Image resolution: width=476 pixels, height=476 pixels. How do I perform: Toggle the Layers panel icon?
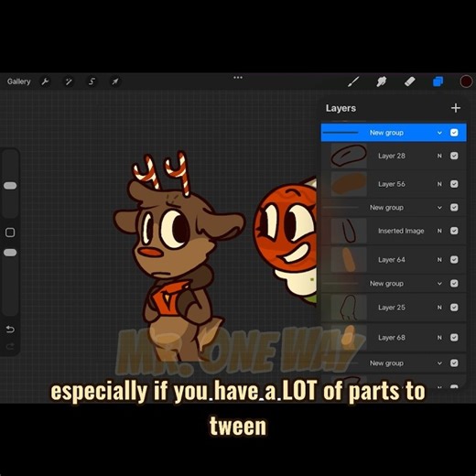438,81
